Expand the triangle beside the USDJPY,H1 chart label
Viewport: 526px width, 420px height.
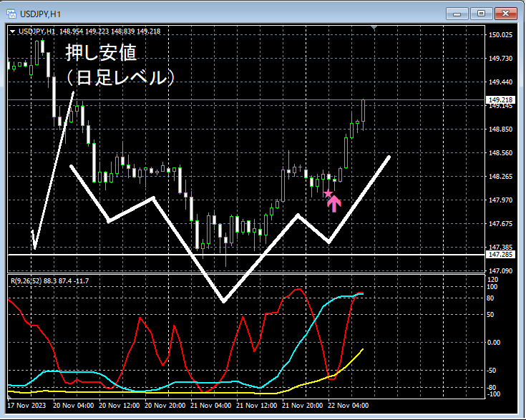click(x=12, y=31)
